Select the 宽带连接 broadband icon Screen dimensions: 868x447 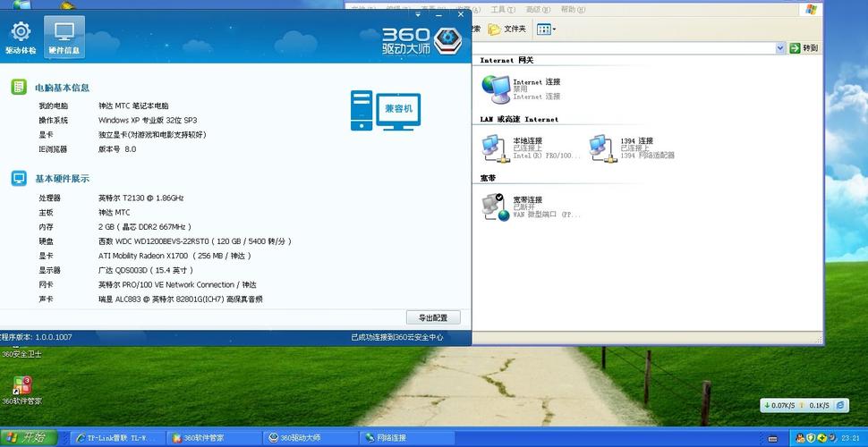[493, 207]
